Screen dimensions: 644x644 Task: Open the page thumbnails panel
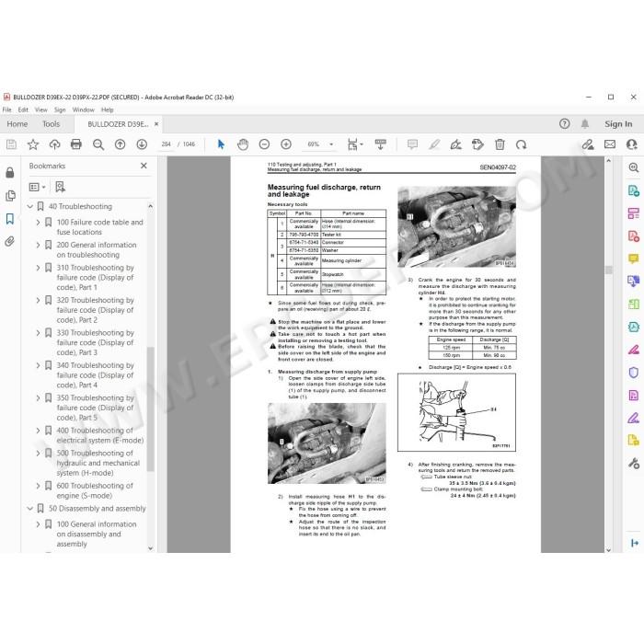pyautogui.click(x=10, y=195)
